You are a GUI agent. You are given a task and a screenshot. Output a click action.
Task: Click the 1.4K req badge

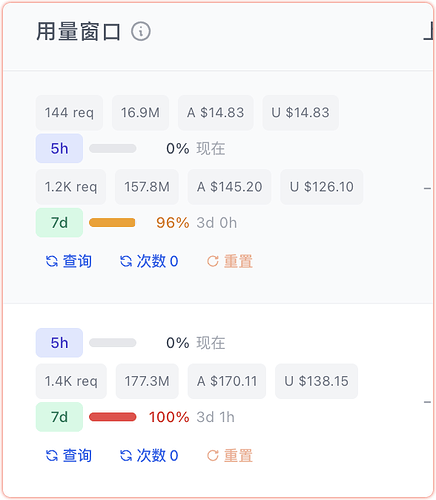71,381
